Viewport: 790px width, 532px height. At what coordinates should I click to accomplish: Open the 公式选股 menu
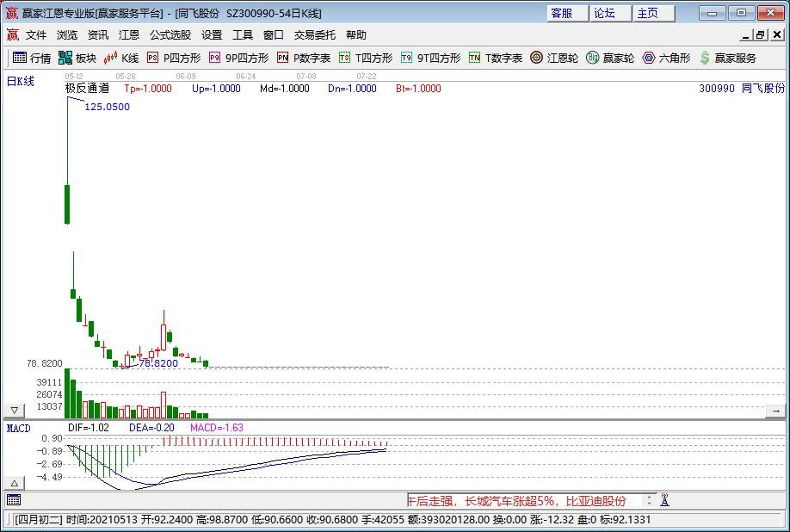[170, 34]
